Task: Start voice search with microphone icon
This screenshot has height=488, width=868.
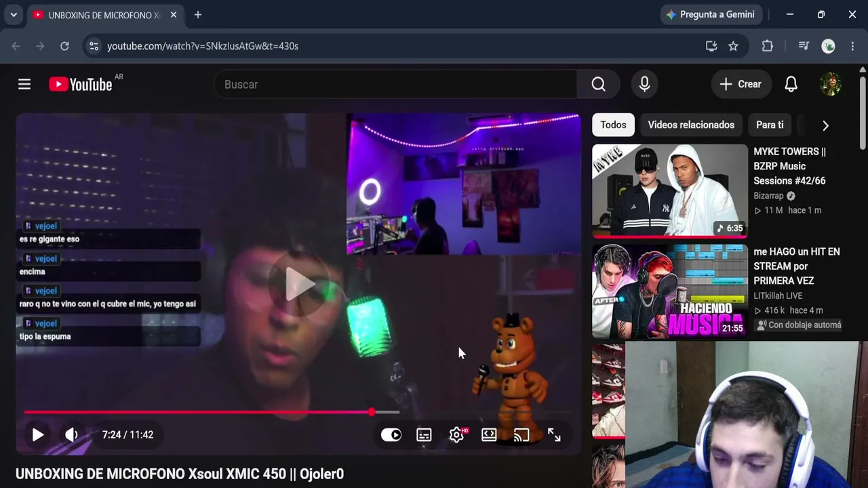Action: click(x=644, y=84)
